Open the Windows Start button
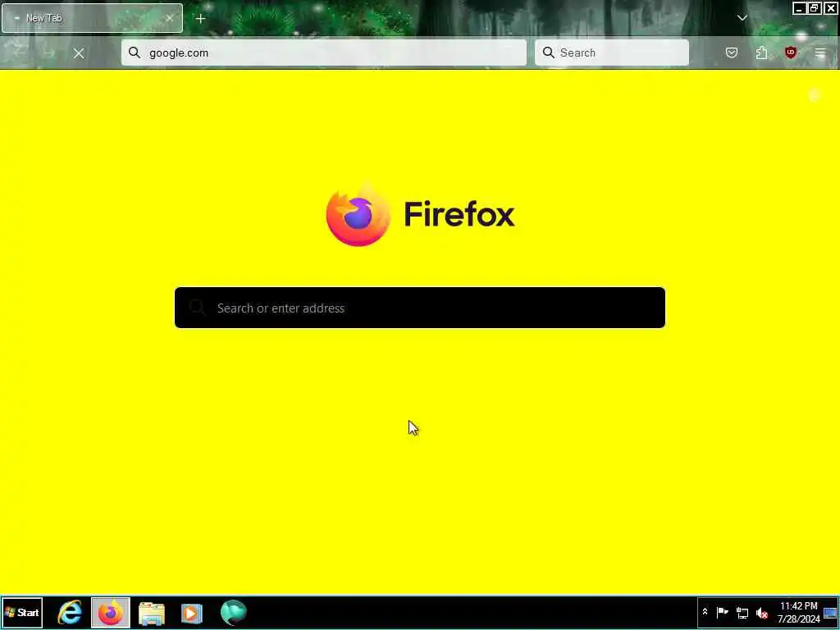Viewport: 840px width, 630px height. pyautogui.click(x=22, y=612)
